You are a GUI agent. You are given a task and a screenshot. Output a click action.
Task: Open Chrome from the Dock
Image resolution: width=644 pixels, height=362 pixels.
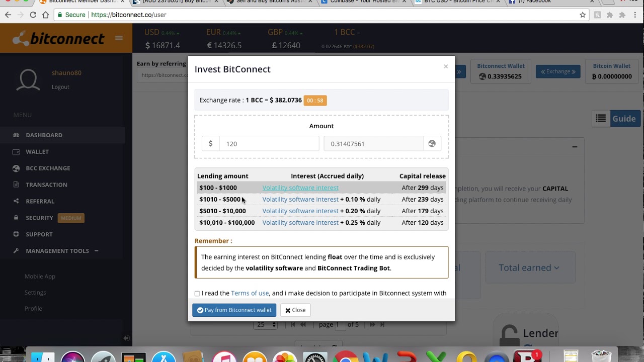click(x=346, y=357)
